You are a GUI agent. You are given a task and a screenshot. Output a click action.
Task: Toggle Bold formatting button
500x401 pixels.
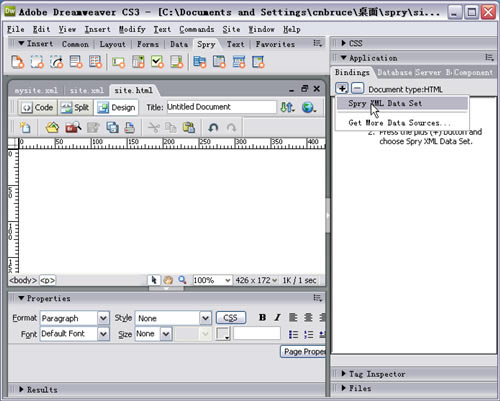(x=262, y=317)
